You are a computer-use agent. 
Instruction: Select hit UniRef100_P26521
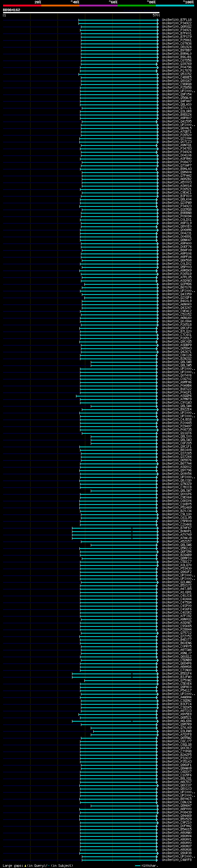pyautogui.click(x=177, y=189)
